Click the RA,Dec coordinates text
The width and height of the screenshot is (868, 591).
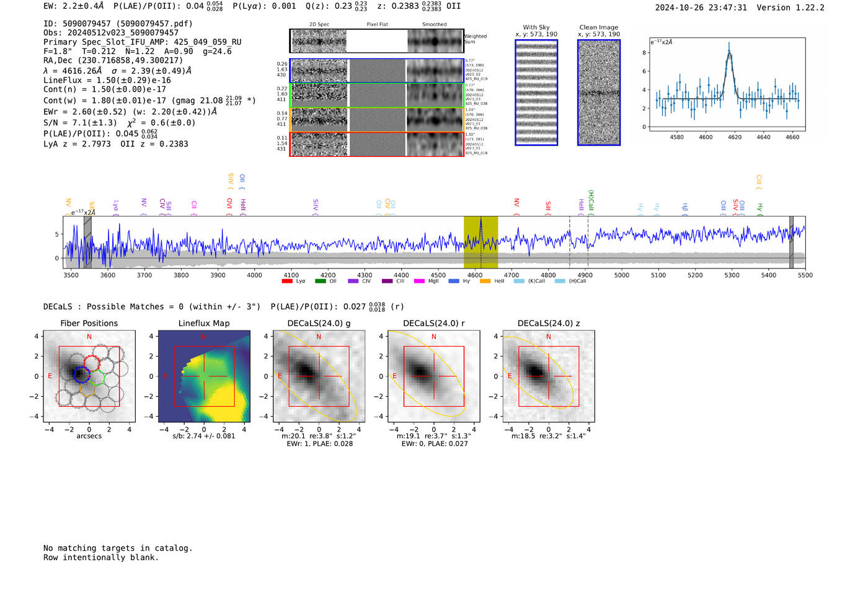pos(113,60)
